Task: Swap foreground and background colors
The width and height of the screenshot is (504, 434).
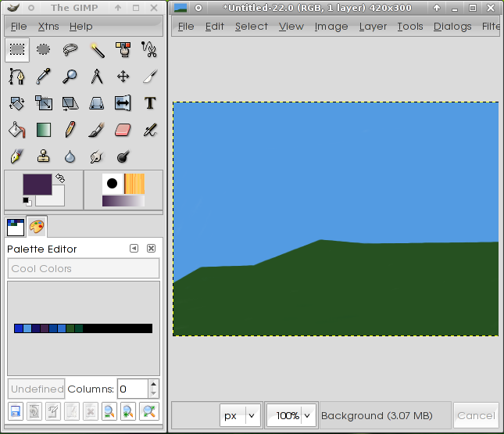Action: (60, 178)
